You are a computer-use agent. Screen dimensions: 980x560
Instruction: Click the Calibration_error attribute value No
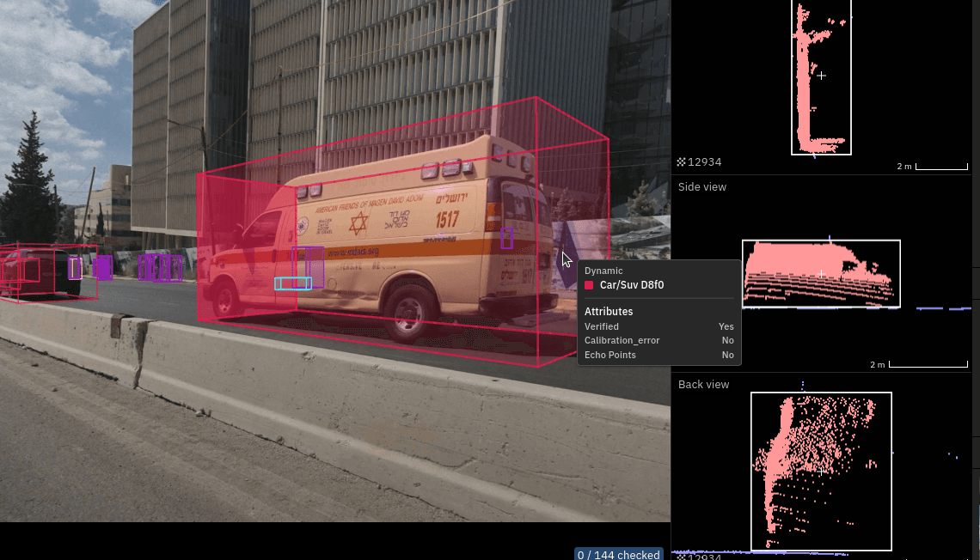click(727, 340)
